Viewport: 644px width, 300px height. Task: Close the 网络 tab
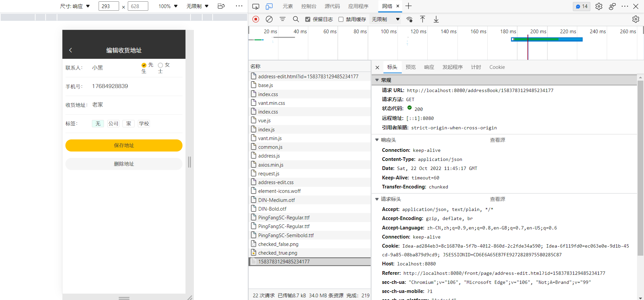[x=398, y=6]
